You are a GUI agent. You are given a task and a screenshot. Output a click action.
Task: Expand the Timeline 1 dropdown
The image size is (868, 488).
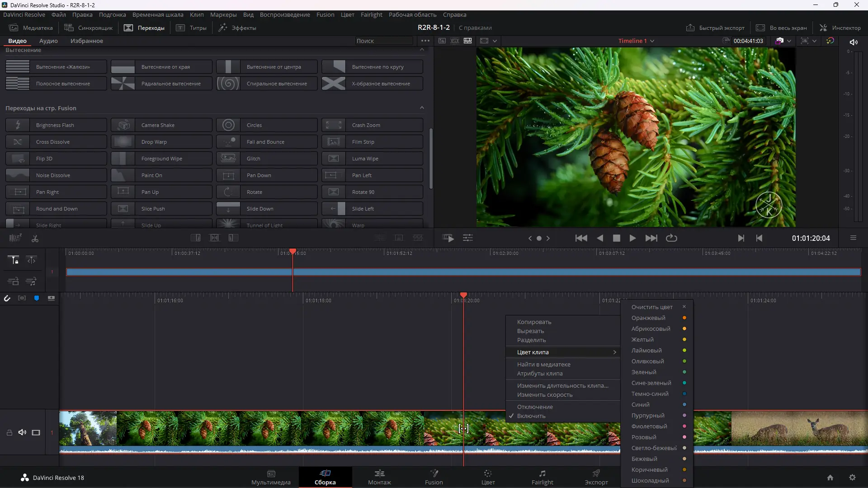[x=652, y=41]
